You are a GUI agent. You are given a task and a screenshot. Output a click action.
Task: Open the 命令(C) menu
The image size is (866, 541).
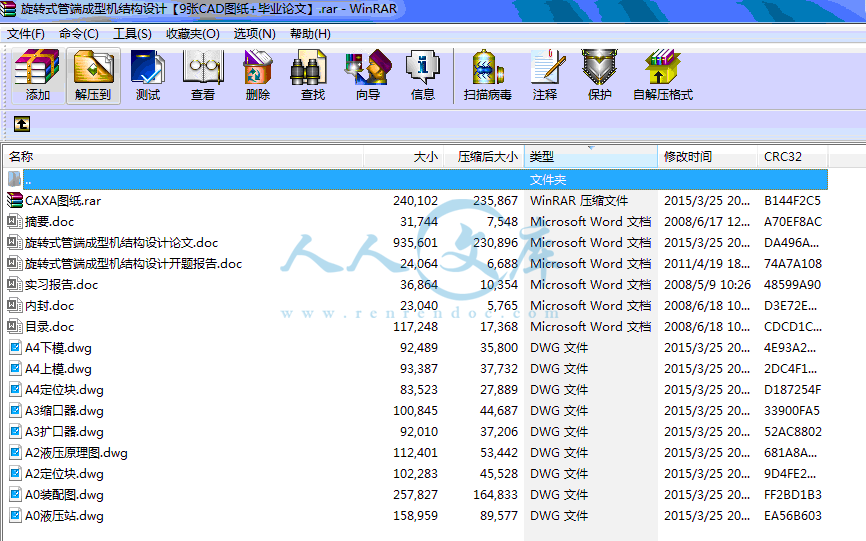pos(78,34)
